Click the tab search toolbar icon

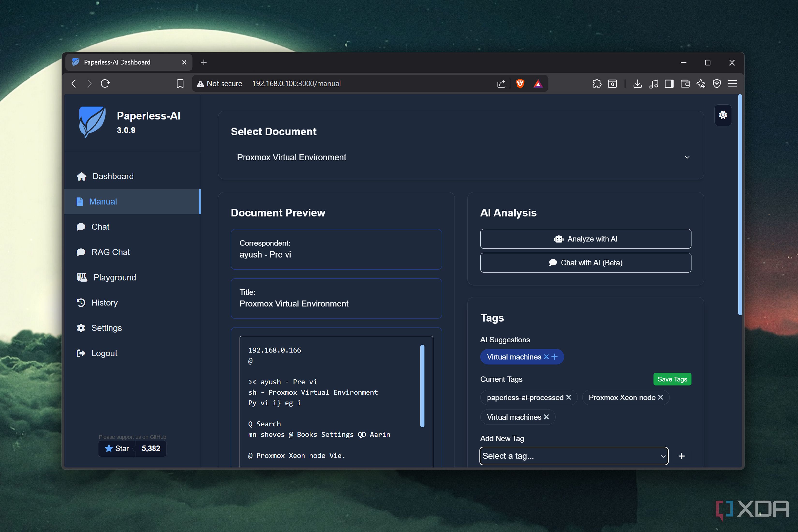tap(613, 83)
